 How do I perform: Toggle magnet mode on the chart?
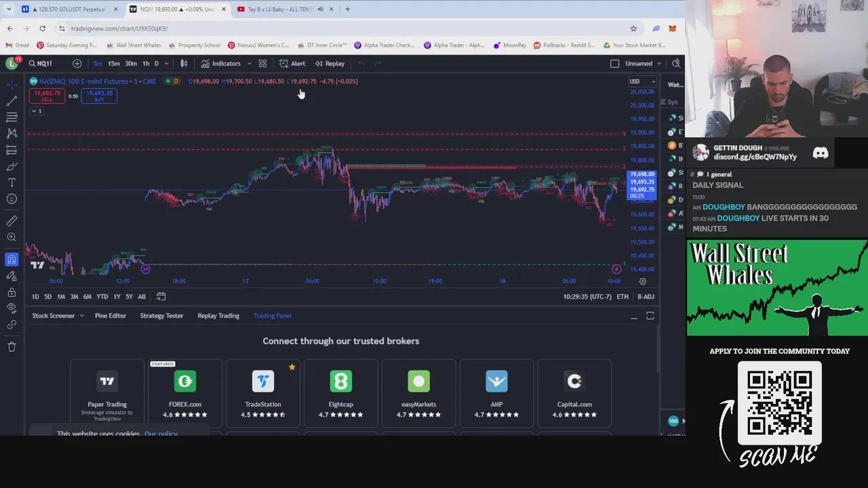pyautogui.click(x=12, y=259)
